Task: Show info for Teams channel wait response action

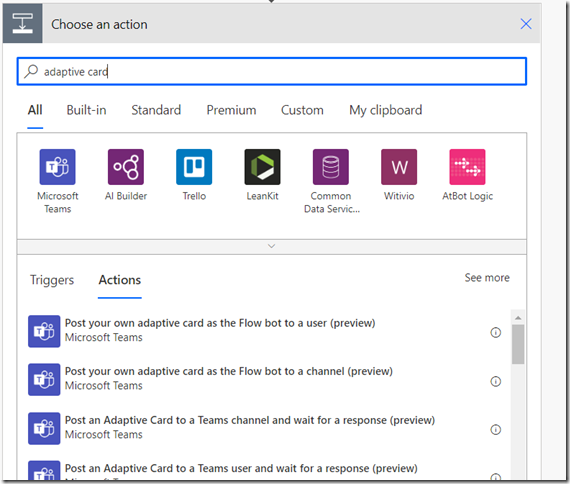Action: (496, 430)
